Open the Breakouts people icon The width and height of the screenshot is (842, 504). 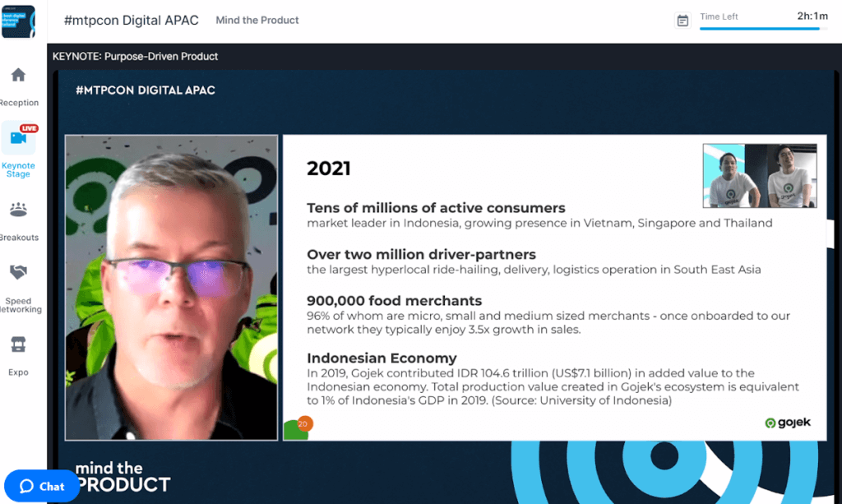[x=18, y=210]
